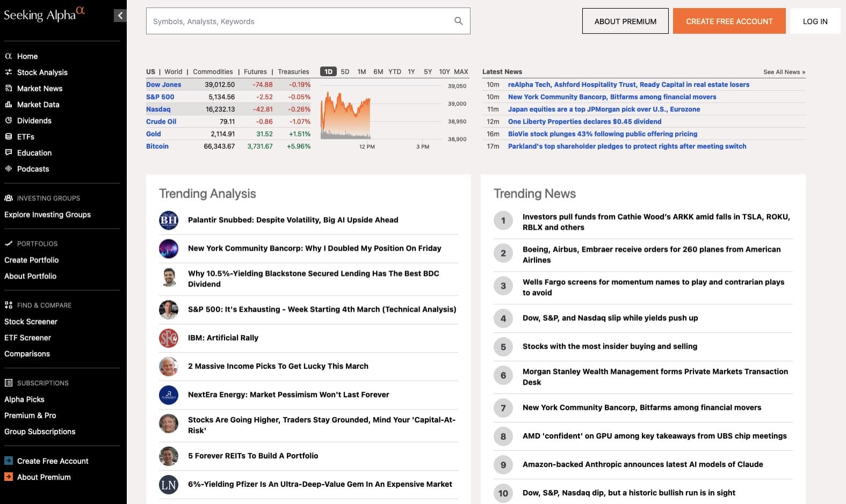This screenshot has width=846, height=504.
Task: Open the ETFs sidebar section
Action: point(25,137)
